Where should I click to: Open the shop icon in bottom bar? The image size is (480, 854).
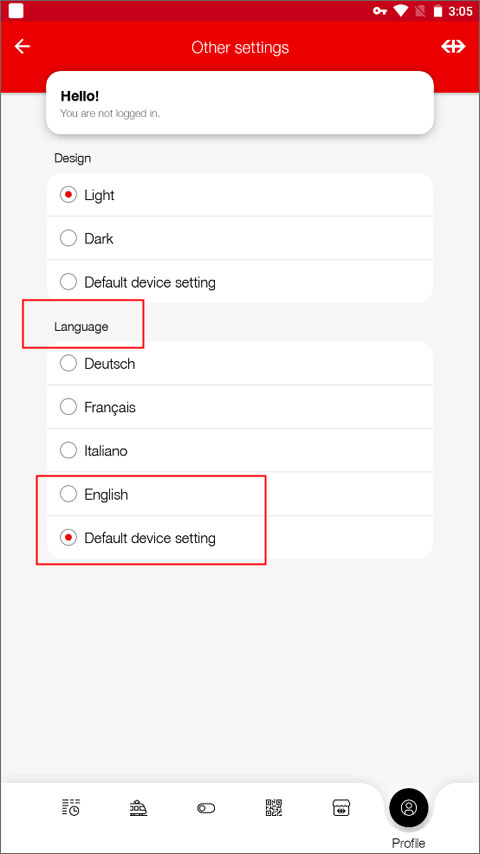tap(341, 807)
